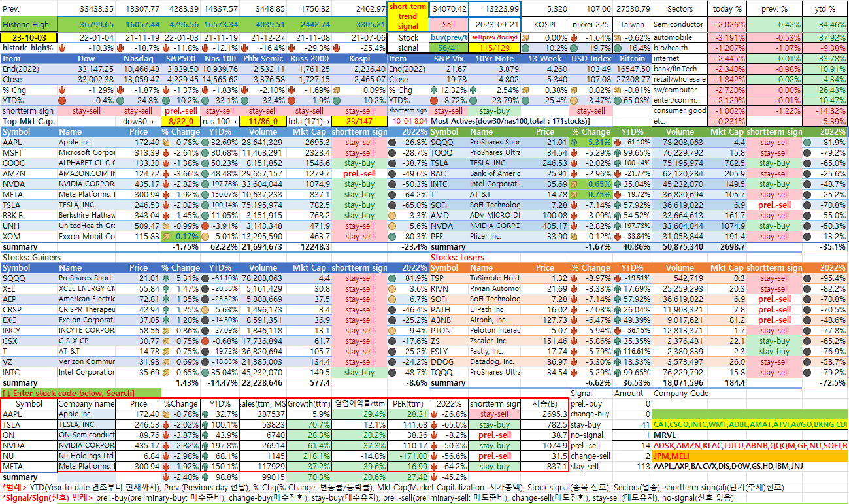849x504 pixels.
Task: Click the Bitcoin column header
Action: point(633,58)
